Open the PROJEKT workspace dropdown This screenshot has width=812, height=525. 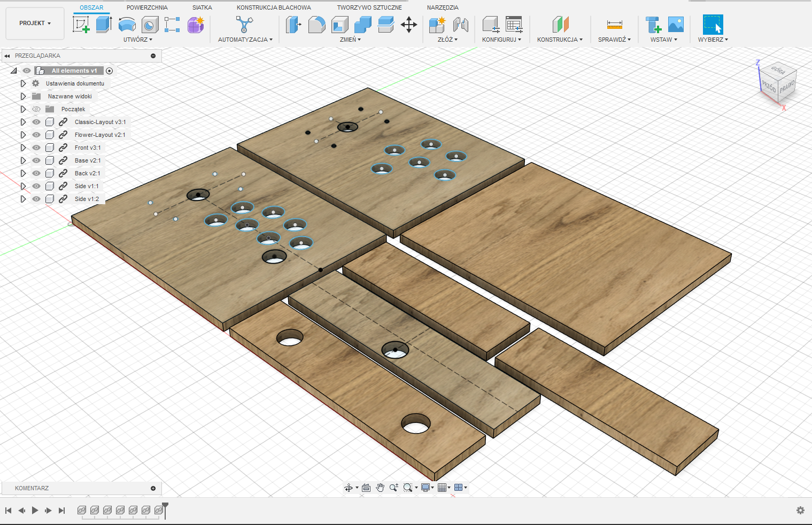point(35,24)
